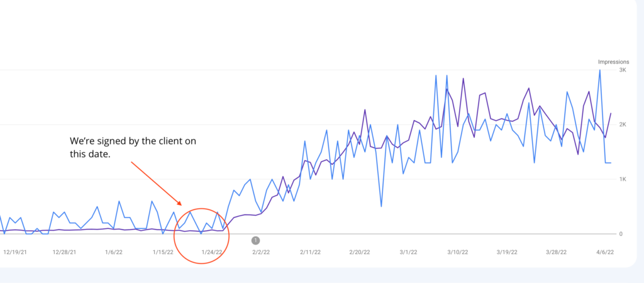Click the 'We're signed by the client' annotation text

[x=133, y=148]
